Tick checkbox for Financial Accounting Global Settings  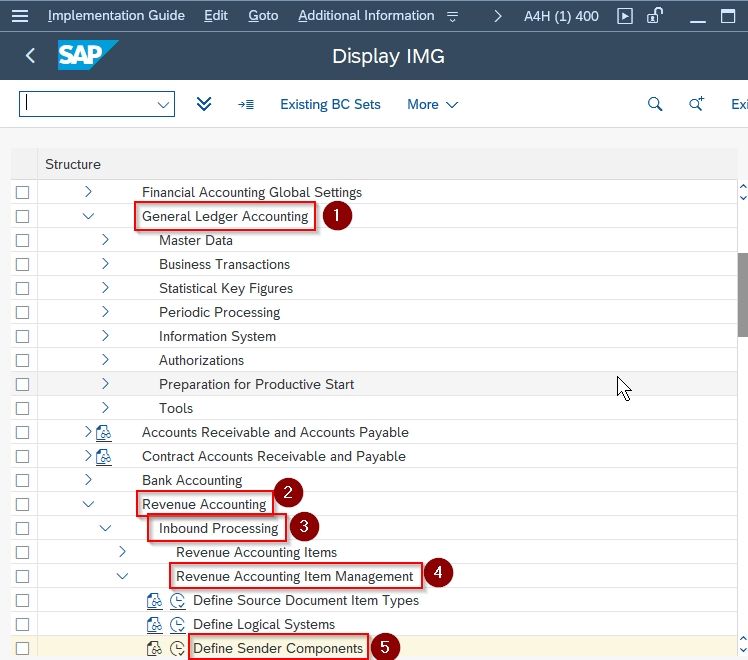[x=22, y=192]
